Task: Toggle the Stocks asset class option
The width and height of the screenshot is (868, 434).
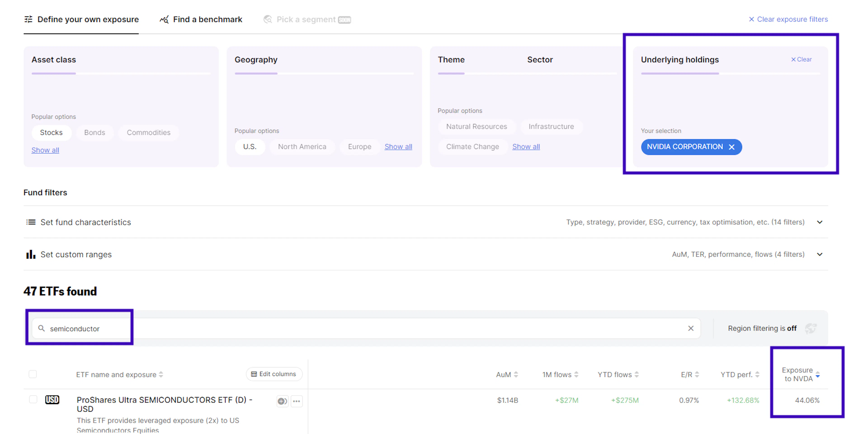Action: coord(51,133)
